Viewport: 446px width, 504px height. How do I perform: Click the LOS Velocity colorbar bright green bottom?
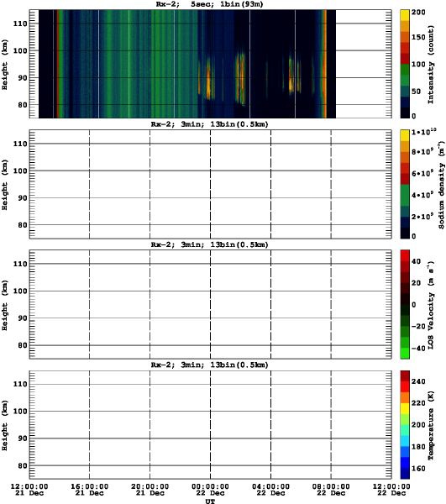pos(405,353)
